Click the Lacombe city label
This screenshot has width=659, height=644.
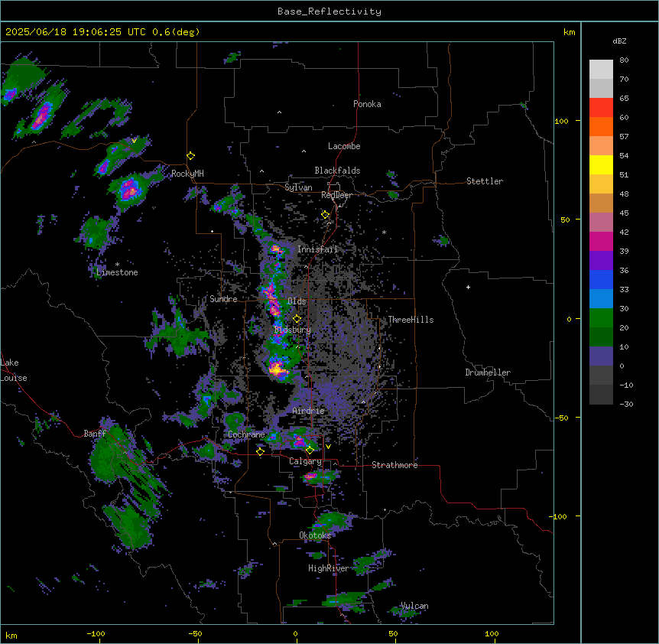[344, 146]
